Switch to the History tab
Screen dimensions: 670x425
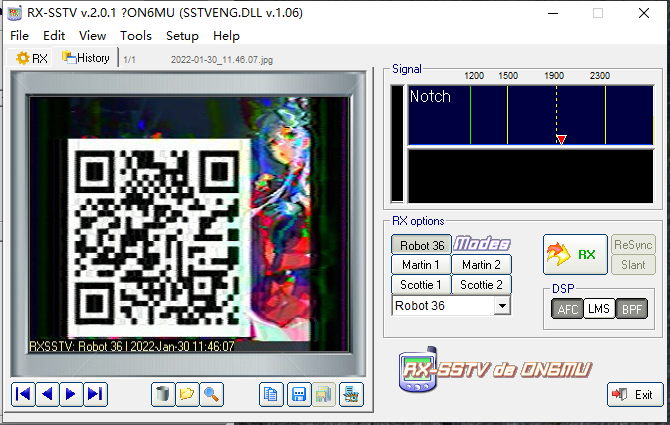pyautogui.click(x=86, y=58)
